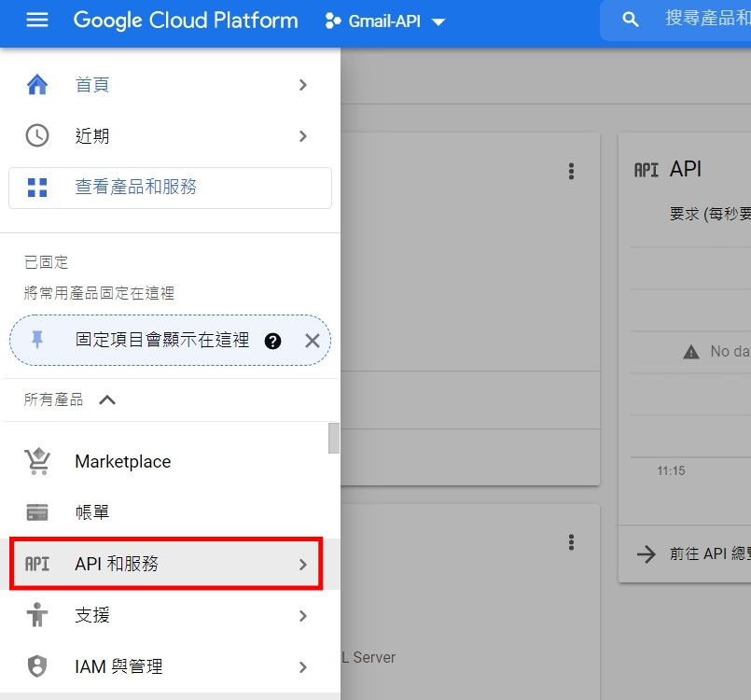Click the Google Cloud Platform logo
Image resolution: width=751 pixels, height=700 pixels.
point(186,21)
